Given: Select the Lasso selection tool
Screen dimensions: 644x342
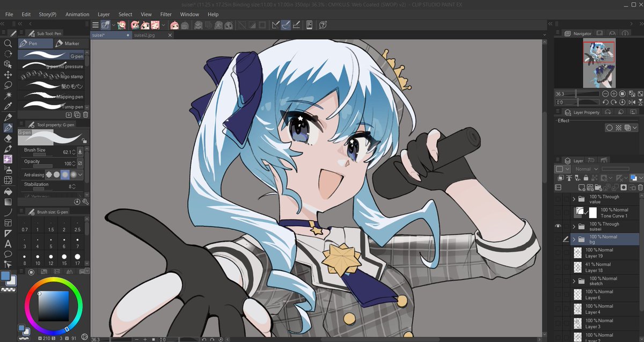Looking at the screenshot, I should [8, 85].
